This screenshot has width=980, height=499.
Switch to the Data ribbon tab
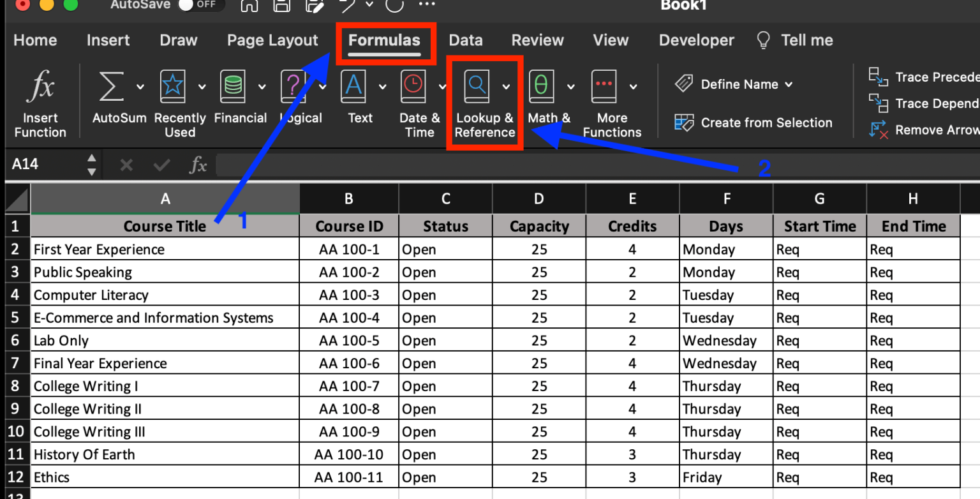pos(465,40)
